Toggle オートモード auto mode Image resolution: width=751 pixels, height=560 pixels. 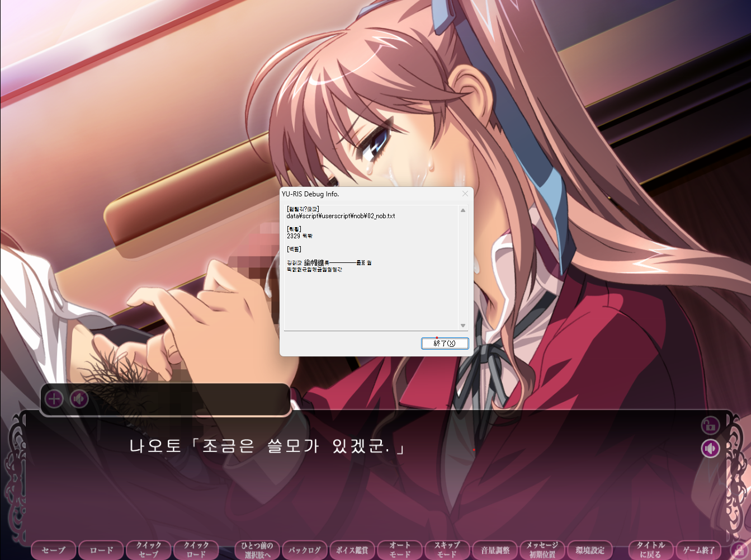(x=400, y=550)
